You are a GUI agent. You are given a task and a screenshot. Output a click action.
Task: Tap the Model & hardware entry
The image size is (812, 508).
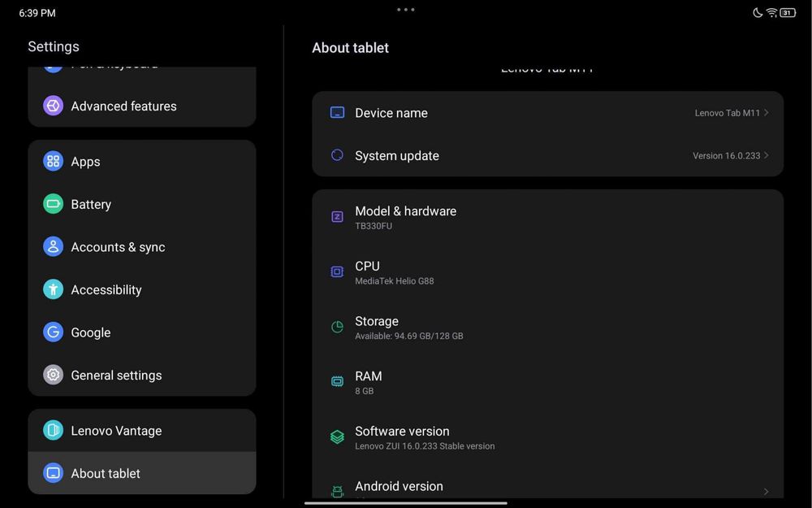(548, 217)
